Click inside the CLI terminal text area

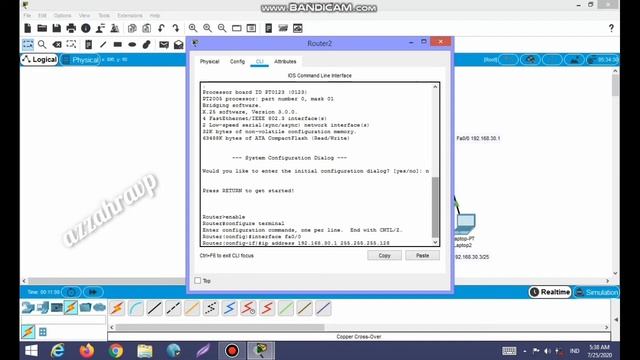316,164
